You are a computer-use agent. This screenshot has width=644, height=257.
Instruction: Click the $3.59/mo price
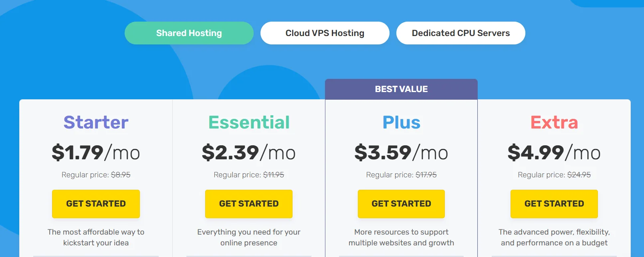[x=401, y=153]
